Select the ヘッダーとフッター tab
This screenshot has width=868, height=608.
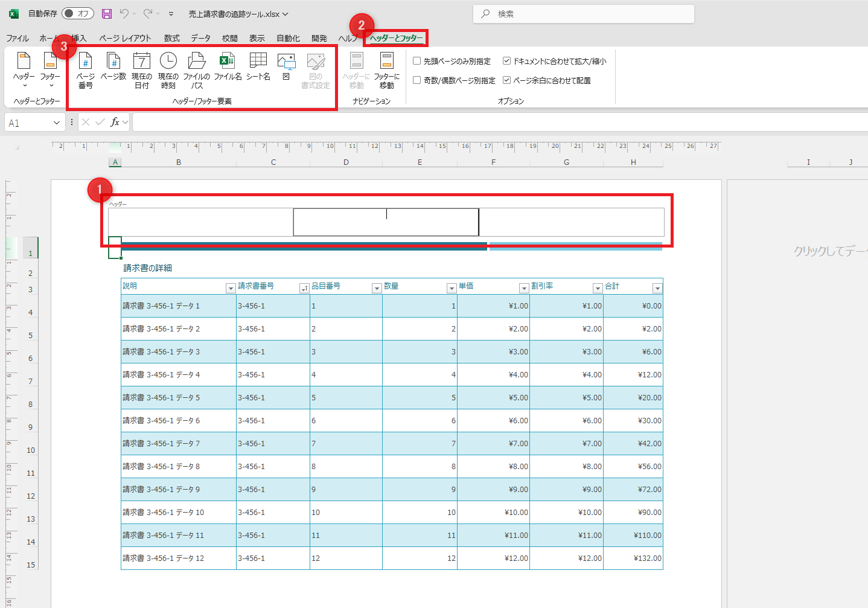click(x=396, y=38)
